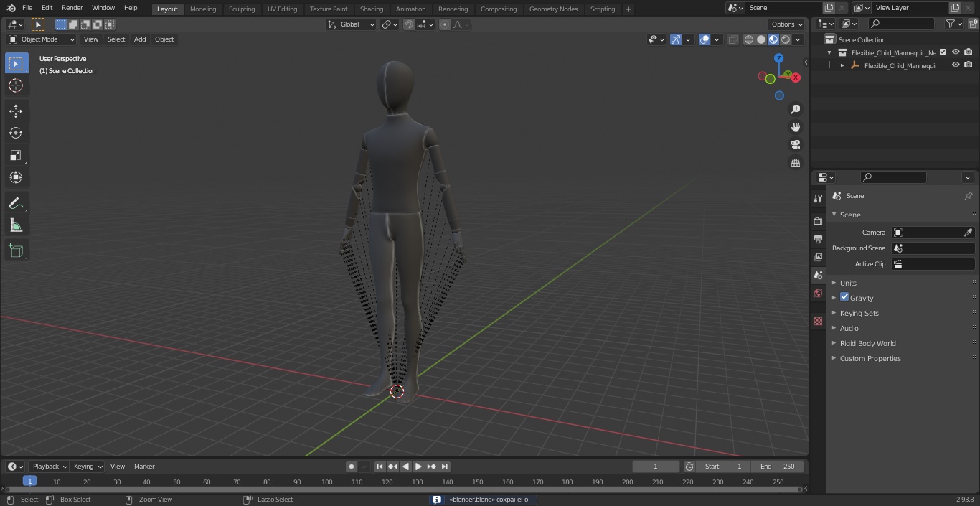
Task: Open the Object Mode dropdown
Action: tap(42, 39)
